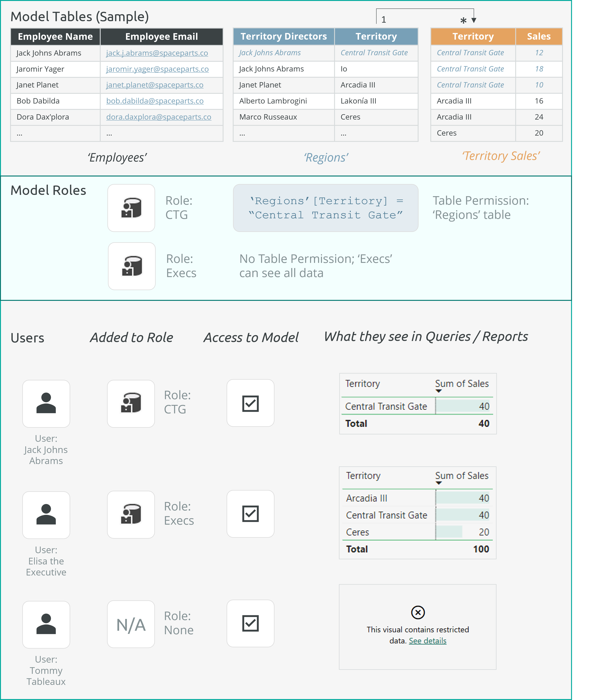Toggle Tommy's Access to Model checkbox
This screenshot has width=593, height=700.
click(x=250, y=623)
